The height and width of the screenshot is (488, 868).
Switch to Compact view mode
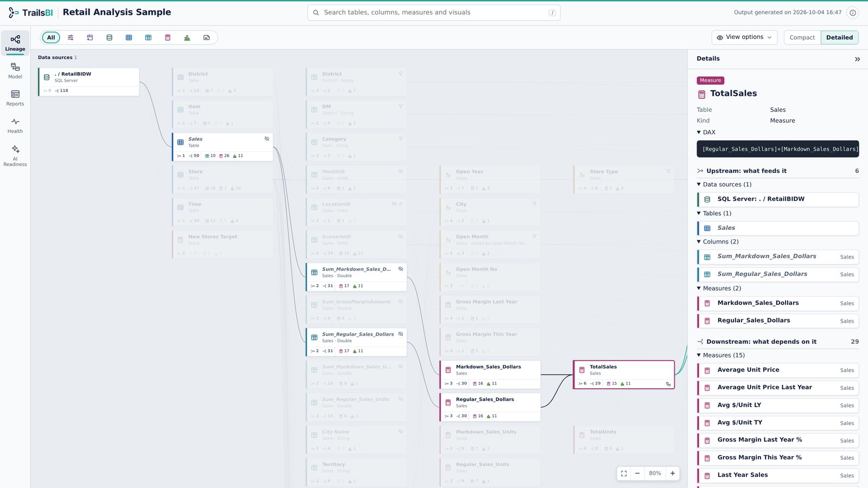802,37
